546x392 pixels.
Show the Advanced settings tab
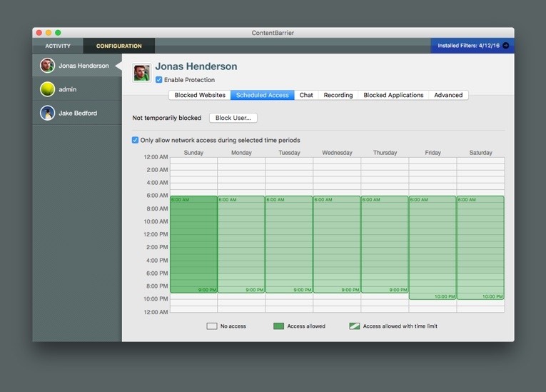448,95
